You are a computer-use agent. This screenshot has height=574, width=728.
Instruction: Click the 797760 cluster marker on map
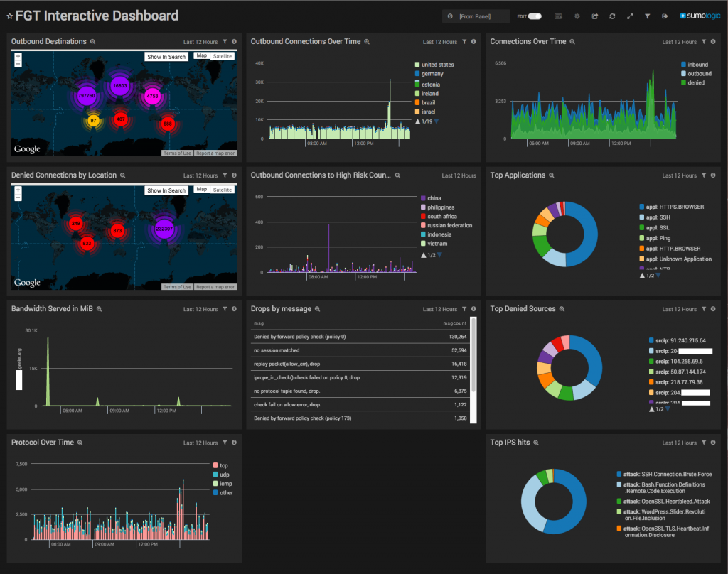coord(86,96)
